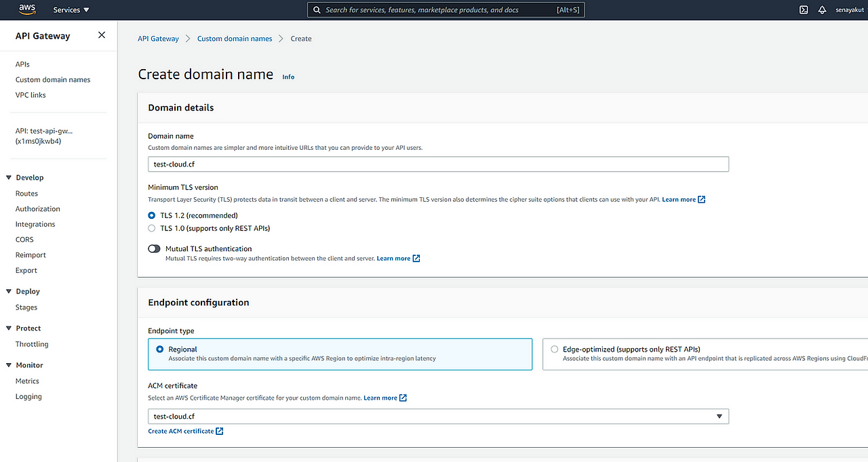Open the ACM certificate dropdown
This screenshot has width=868, height=462.
719,416
